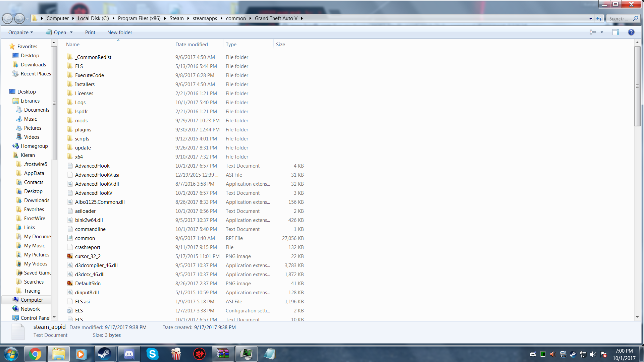Click the Back navigation arrow
The image size is (644, 362).
click(7, 18)
